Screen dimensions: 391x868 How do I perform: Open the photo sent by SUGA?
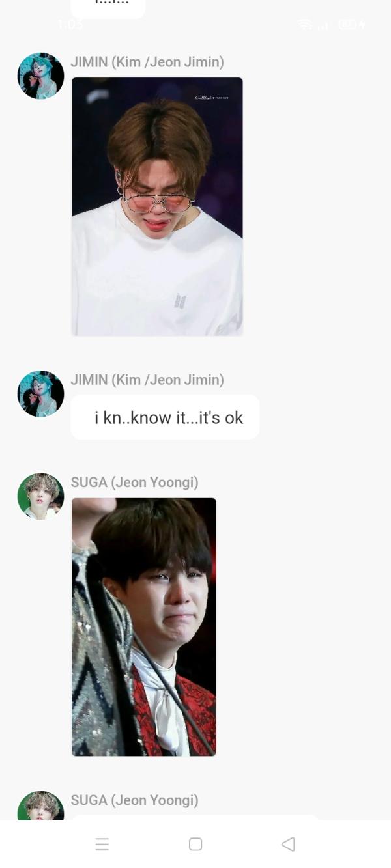(143, 627)
